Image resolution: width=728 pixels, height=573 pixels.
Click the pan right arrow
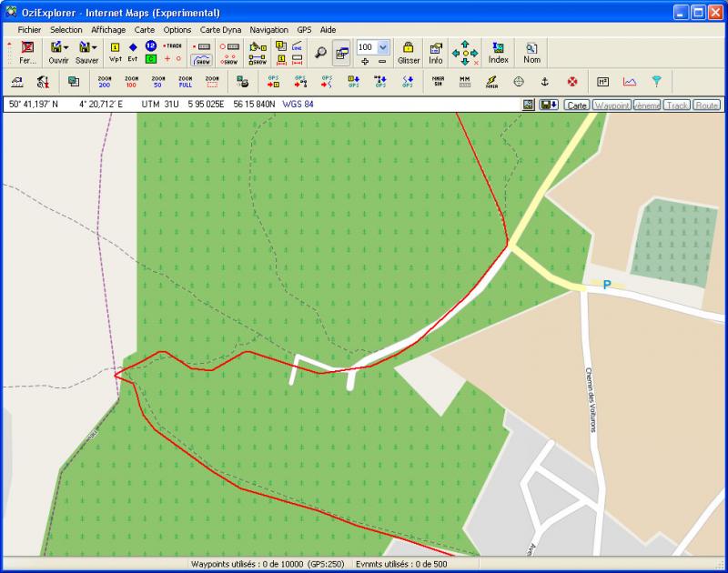(x=474, y=54)
